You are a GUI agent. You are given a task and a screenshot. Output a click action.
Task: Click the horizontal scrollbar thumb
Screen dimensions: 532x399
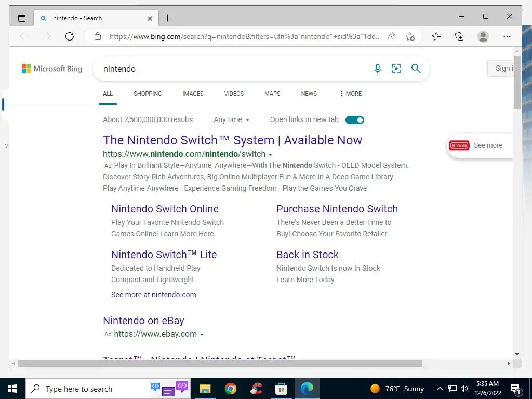pyautogui.click(x=220, y=363)
